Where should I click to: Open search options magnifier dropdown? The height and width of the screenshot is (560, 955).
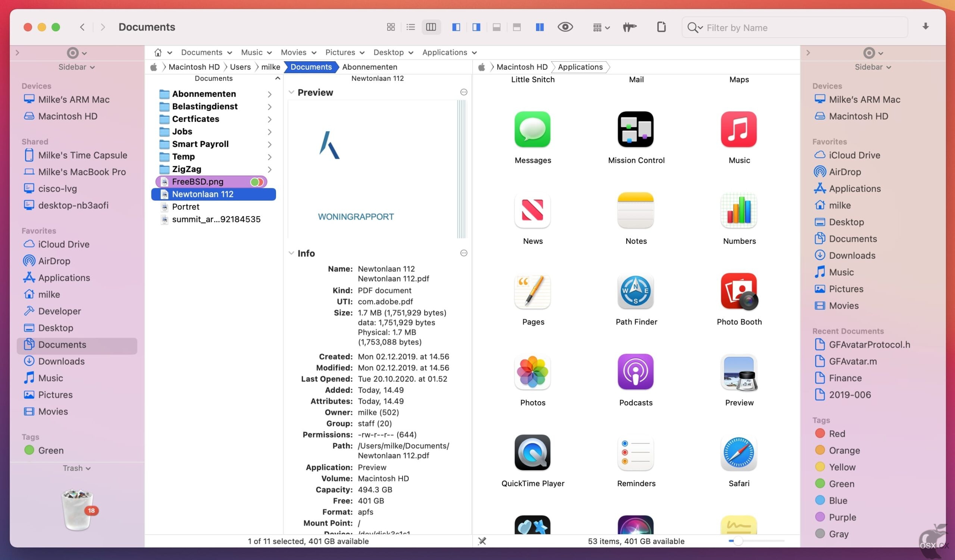click(695, 28)
